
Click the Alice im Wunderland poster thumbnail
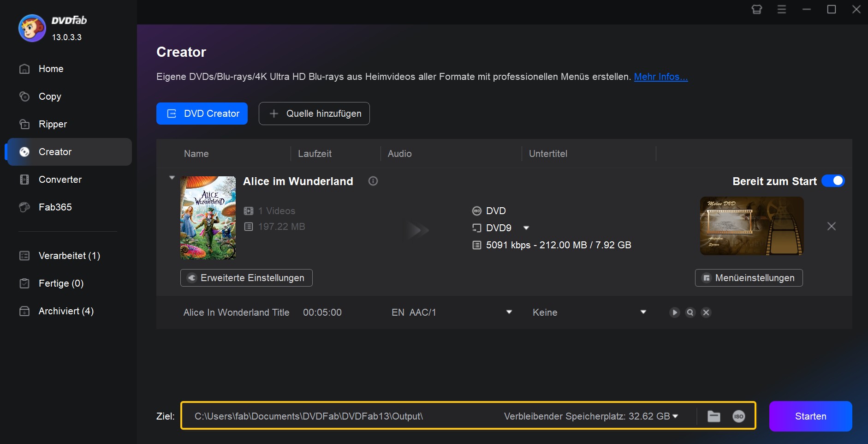[x=208, y=218]
